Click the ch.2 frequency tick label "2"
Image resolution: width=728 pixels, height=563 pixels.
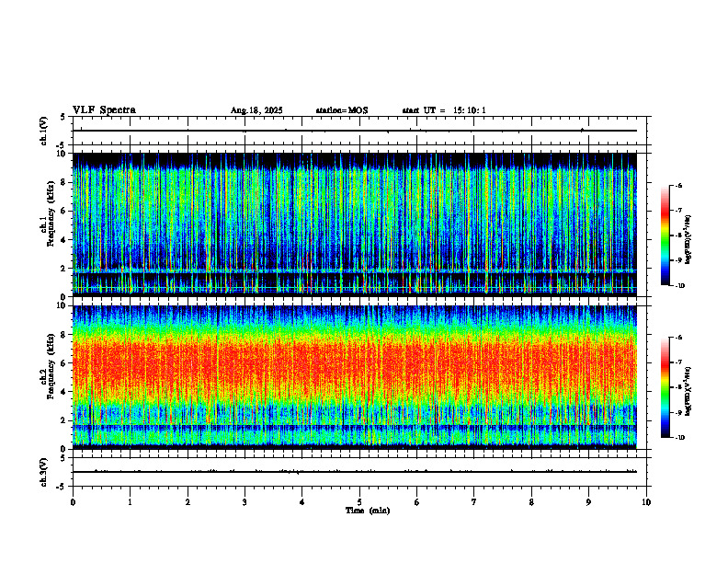(64, 420)
